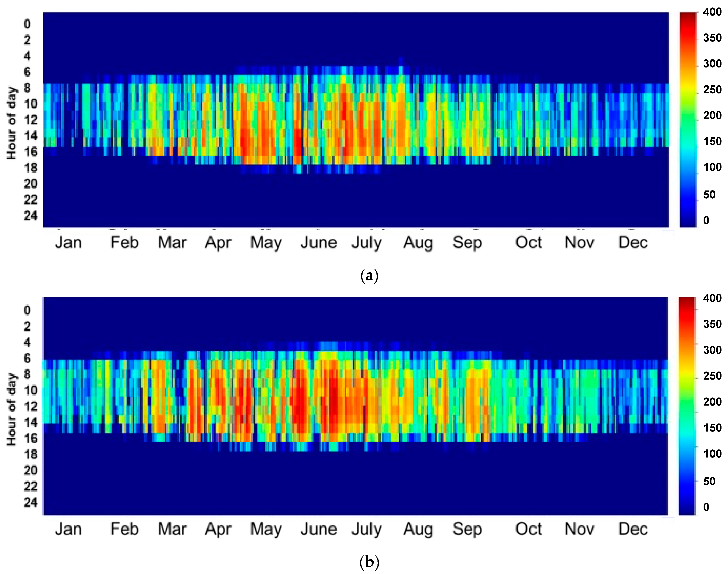
Task: Click the bottom chart's Hour of day label
Action: click(12, 409)
